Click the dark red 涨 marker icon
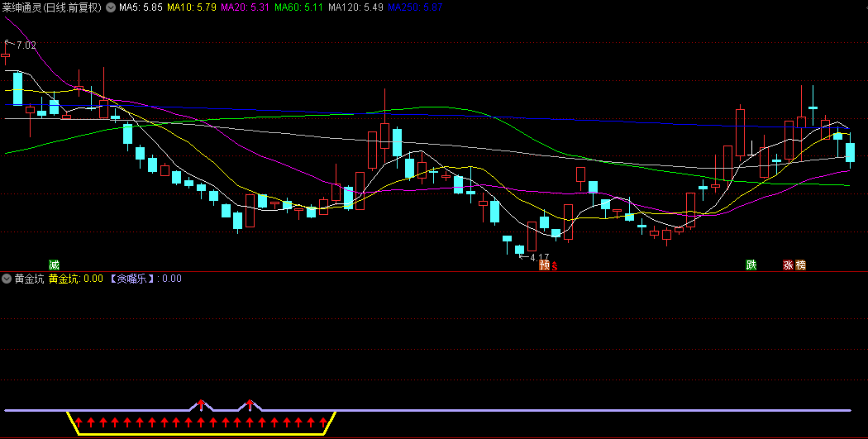This screenshot has height=439, width=868. [x=788, y=265]
